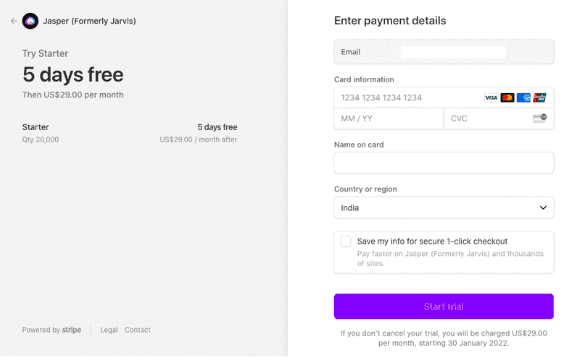Click the Powered by Stripe link
Screen dimensions: 587x362
(52, 330)
